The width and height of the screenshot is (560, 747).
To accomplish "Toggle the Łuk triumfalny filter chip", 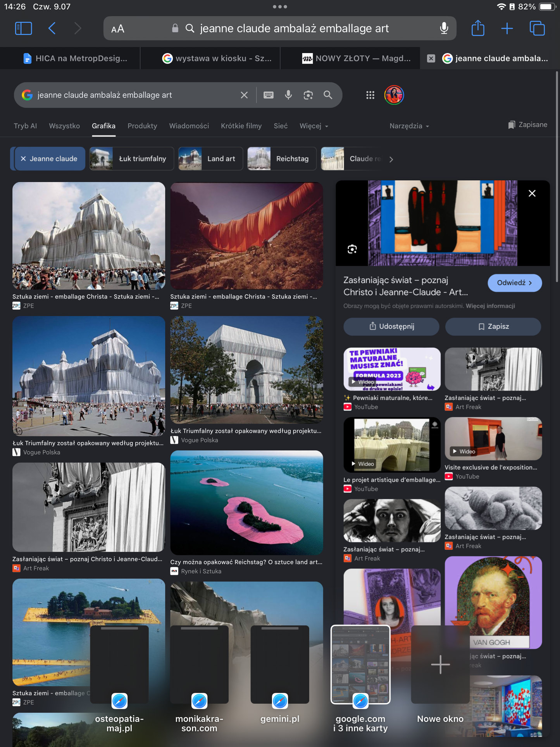I will click(131, 159).
